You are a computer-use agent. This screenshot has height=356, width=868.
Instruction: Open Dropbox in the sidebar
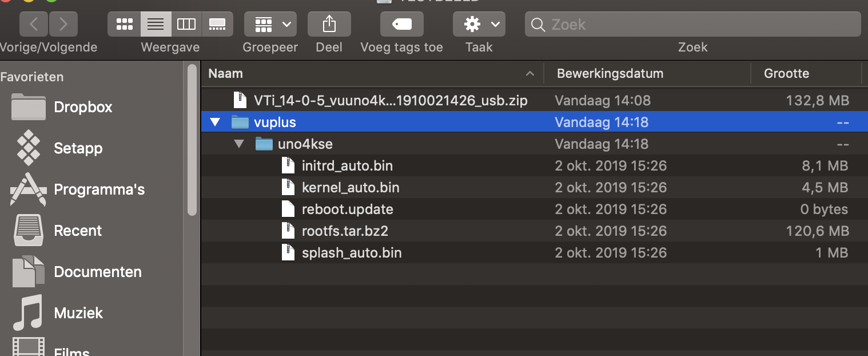(x=83, y=107)
